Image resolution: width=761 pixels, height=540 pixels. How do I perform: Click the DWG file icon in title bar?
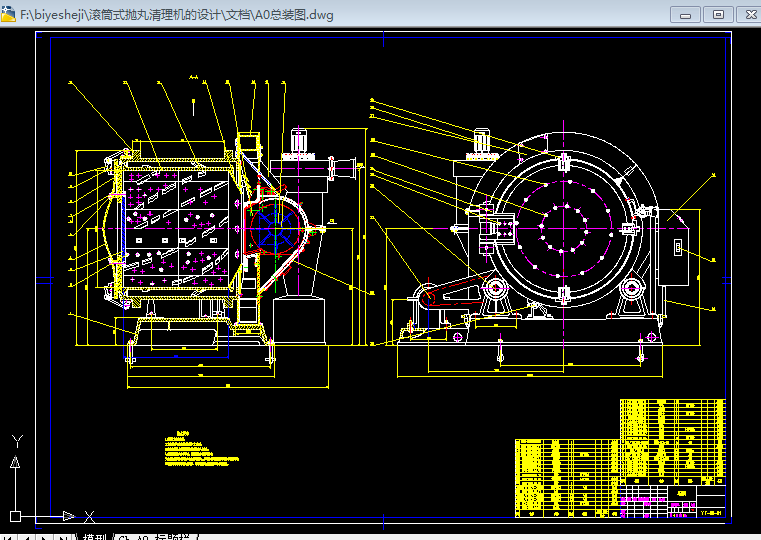pyautogui.click(x=8, y=14)
